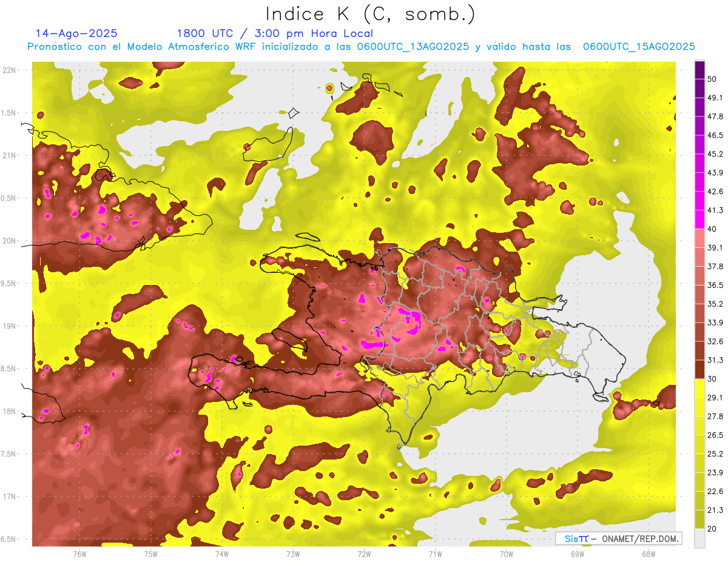
Task: Click colorbar value "29.1"
Action: coord(715,398)
